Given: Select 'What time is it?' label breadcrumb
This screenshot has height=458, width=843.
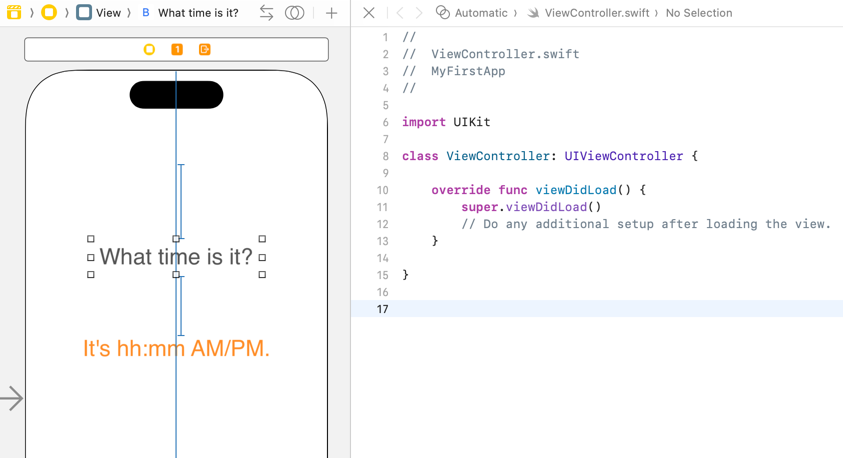Looking at the screenshot, I should point(190,13).
